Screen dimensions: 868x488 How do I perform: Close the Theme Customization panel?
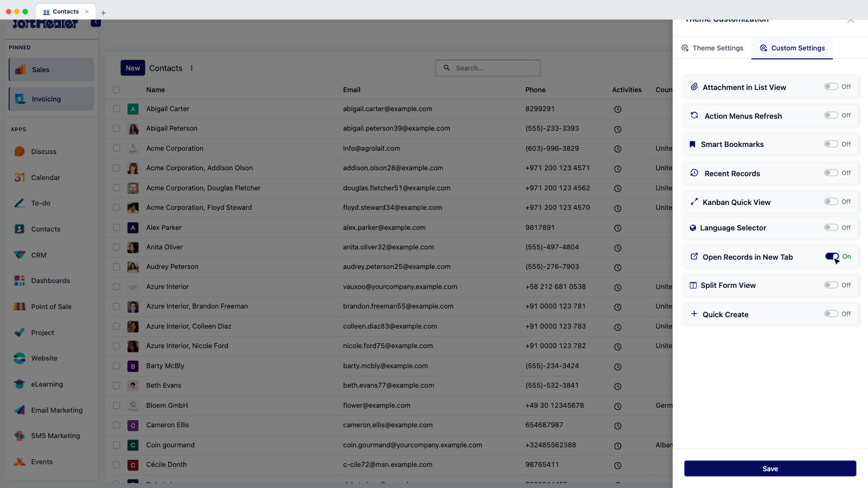click(851, 21)
